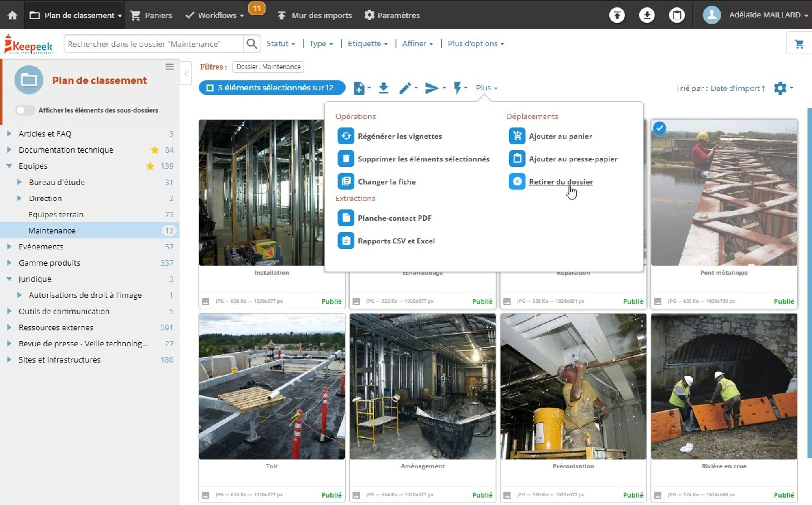The image size is (812, 505).
Task: Click the selection checkbox in 3 éléments pill
Action: pyautogui.click(x=210, y=88)
